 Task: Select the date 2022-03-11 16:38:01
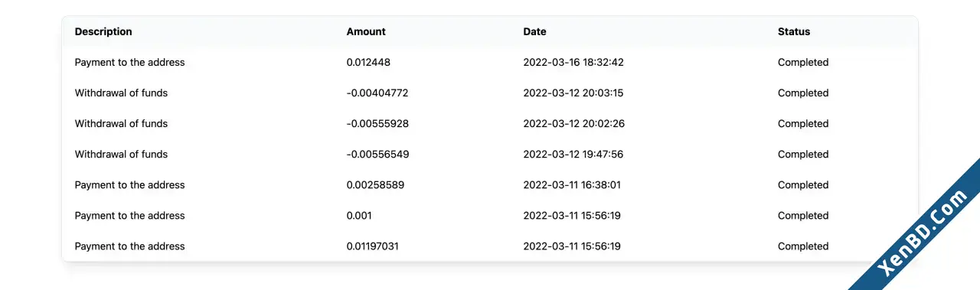click(572, 185)
